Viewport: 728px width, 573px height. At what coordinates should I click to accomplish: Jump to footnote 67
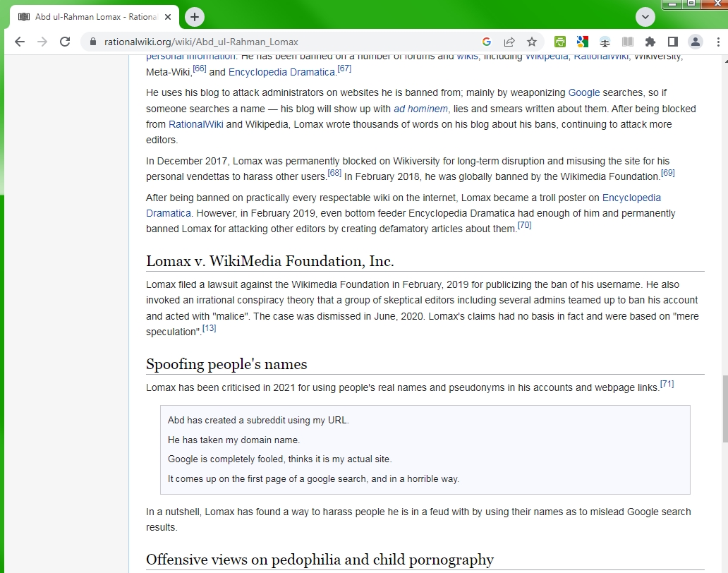pos(344,68)
